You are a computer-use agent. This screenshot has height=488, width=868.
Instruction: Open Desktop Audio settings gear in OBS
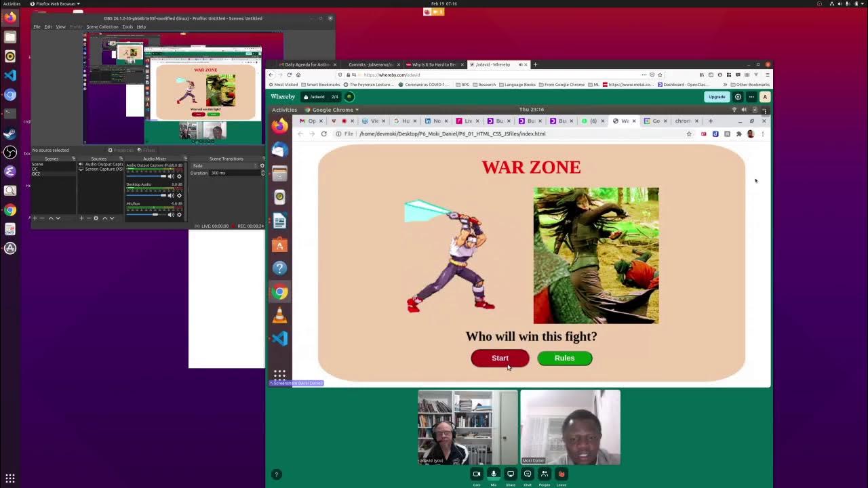[x=179, y=195]
